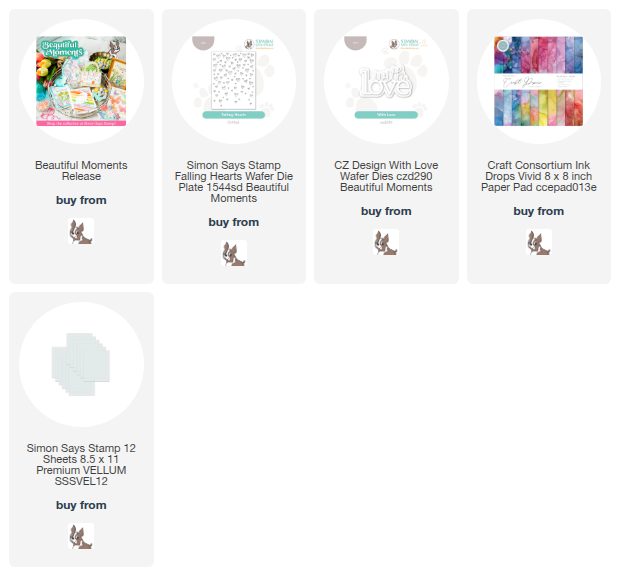Open With Love wafer dies image
Viewport: 620px width, 588px height.
point(386,81)
